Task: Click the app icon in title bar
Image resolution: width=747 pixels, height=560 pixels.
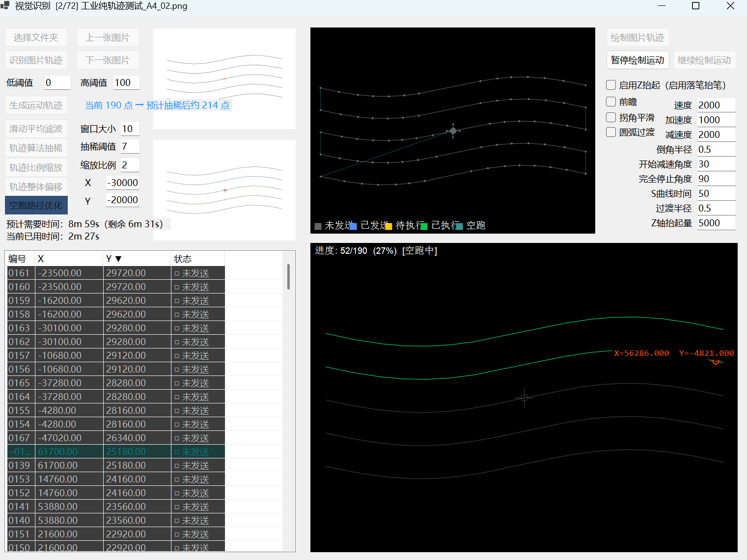Action: click(x=5, y=6)
